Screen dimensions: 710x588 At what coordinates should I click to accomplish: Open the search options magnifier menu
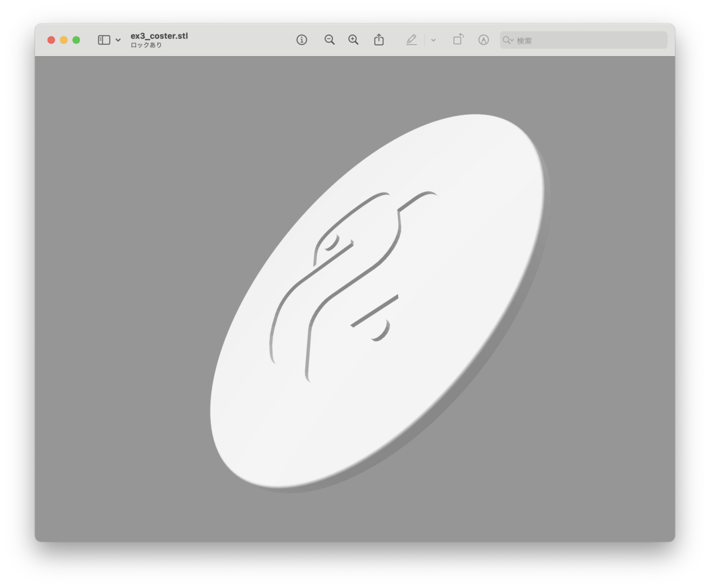point(508,40)
